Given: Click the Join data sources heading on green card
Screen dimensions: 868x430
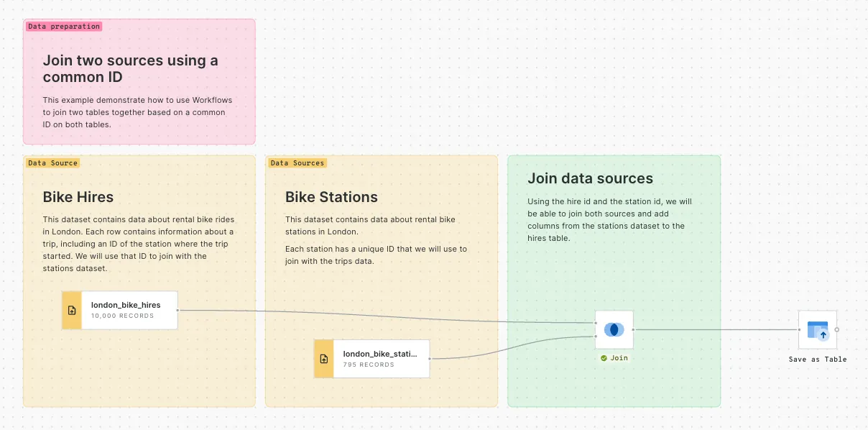Looking at the screenshot, I should pos(590,178).
